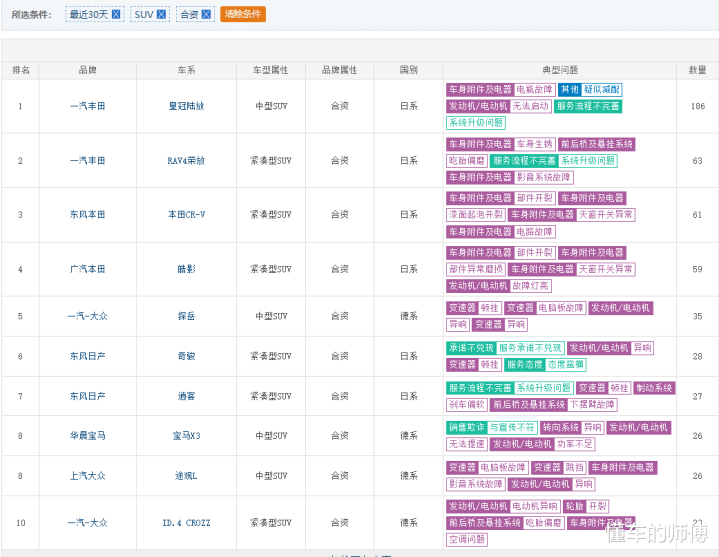Open the 皓影 series link
719x557 pixels.
[186, 269]
